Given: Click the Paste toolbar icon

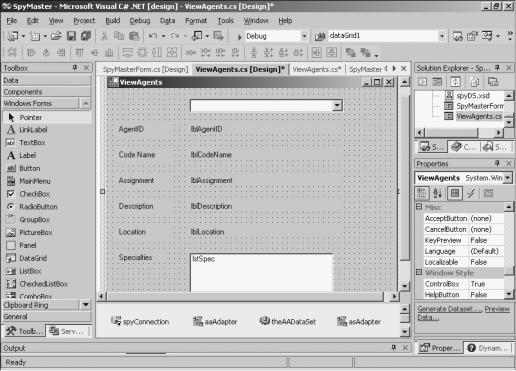Looking at the screenshot, I should [134, 36].
